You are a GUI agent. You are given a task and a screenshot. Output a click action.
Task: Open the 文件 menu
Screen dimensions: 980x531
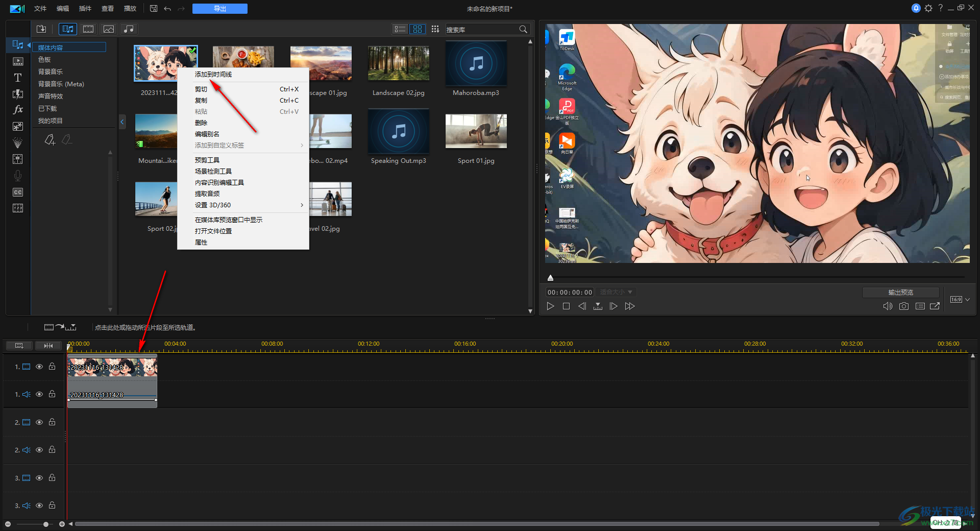tap(40, 9)
